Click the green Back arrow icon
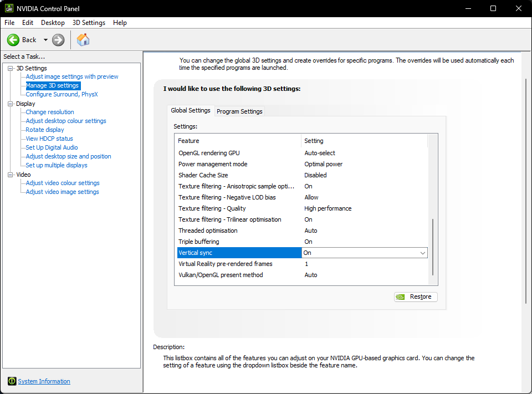 [x=13, y=40]
